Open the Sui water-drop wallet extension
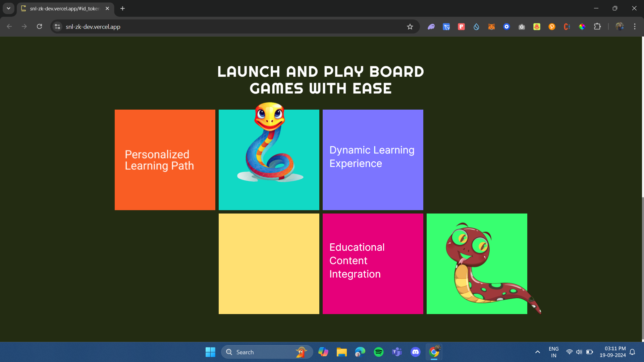644x362 pixels. (476, 27)
